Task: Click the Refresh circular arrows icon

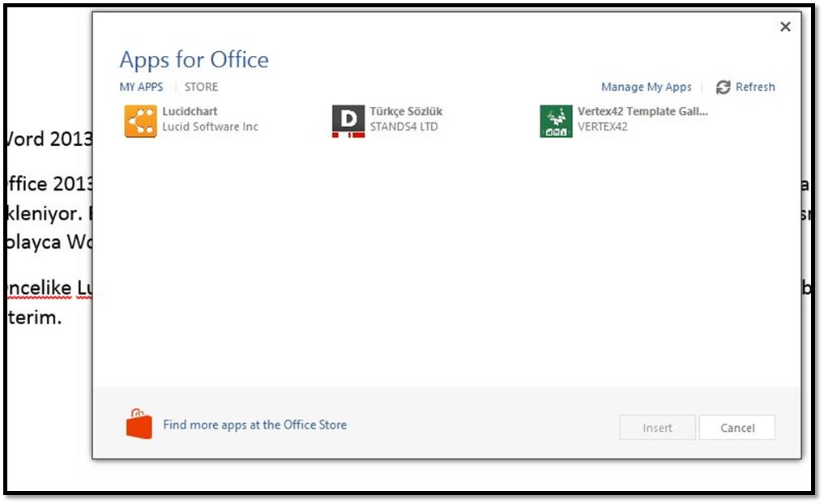Action: click(723, 88)
